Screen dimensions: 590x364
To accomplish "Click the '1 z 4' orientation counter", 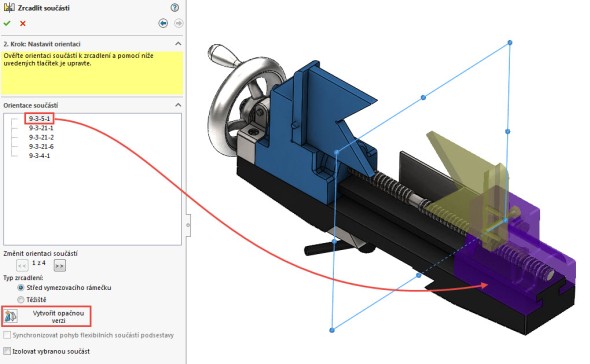I will [x=39, y=263].
